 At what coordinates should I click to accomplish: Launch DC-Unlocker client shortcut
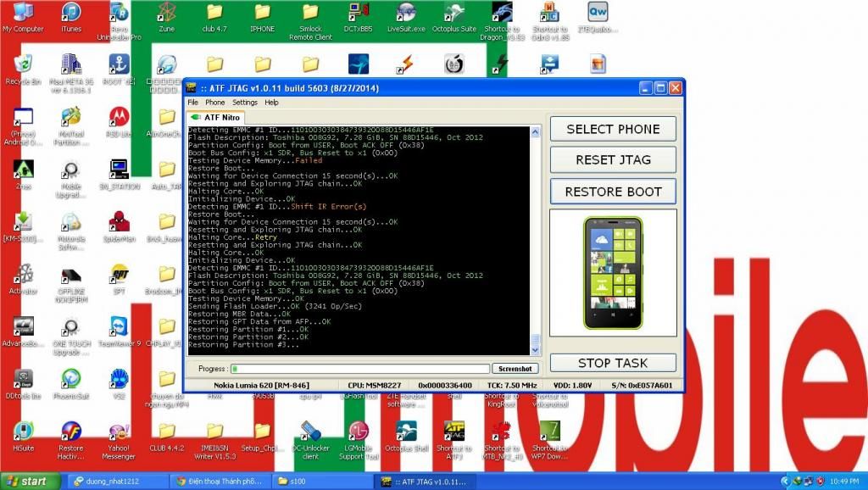(310, 440)
